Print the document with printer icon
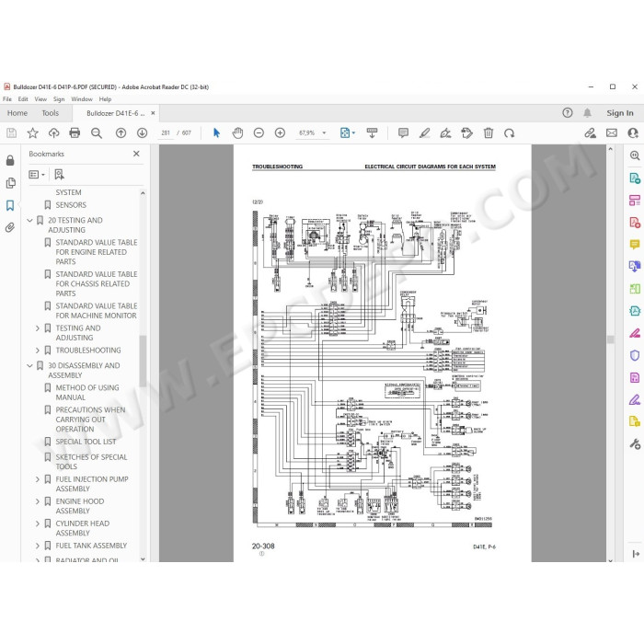Screen dimensions: 644x644 pyautogui.click(x=75, y=133)
